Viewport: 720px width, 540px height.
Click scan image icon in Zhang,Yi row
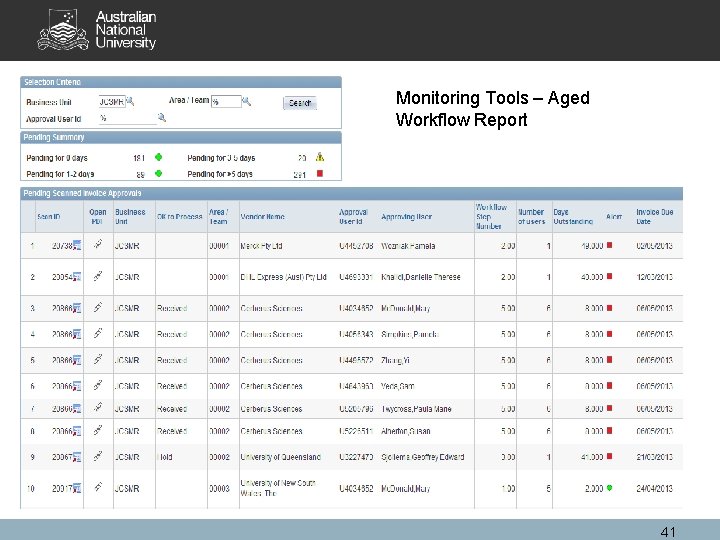click(x=77, y=360)
